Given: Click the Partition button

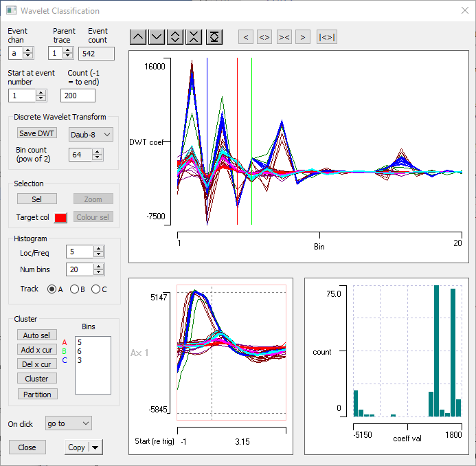Looking at the screenshot, I should coord(37,394).
